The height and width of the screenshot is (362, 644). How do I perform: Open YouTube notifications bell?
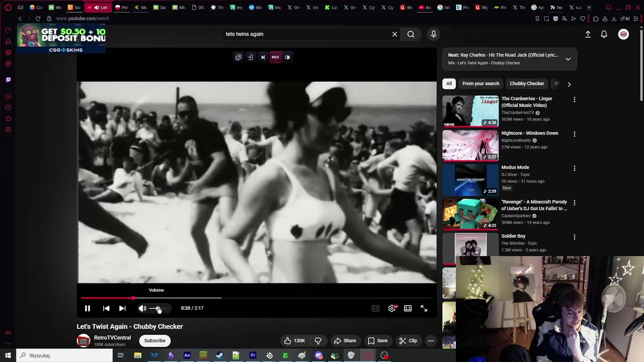[604, 34]
